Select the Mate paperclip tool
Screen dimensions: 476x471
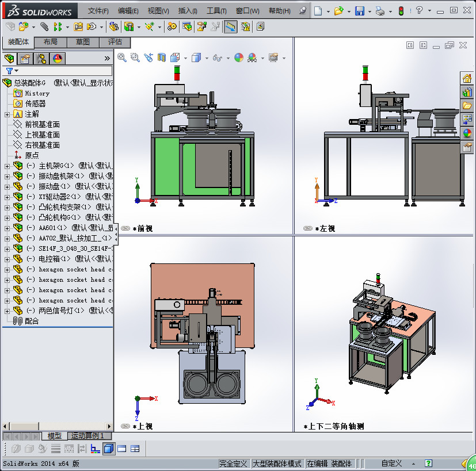pos(44,26)
